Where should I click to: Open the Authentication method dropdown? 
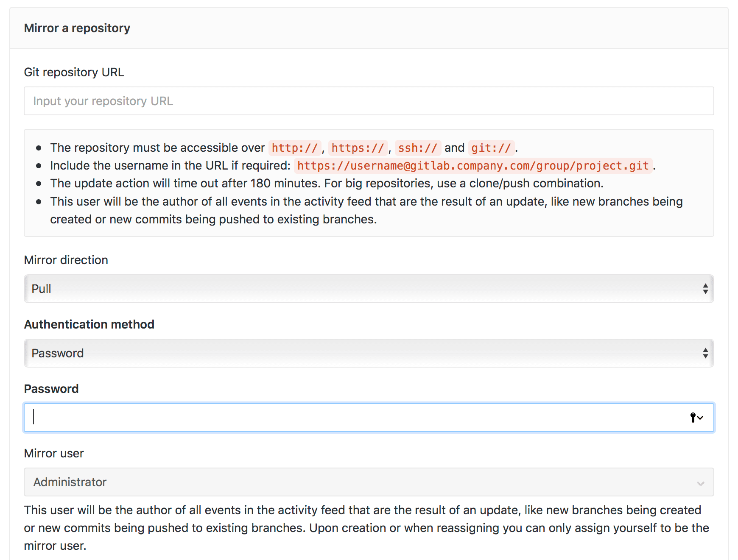click(x=368, y=353)
